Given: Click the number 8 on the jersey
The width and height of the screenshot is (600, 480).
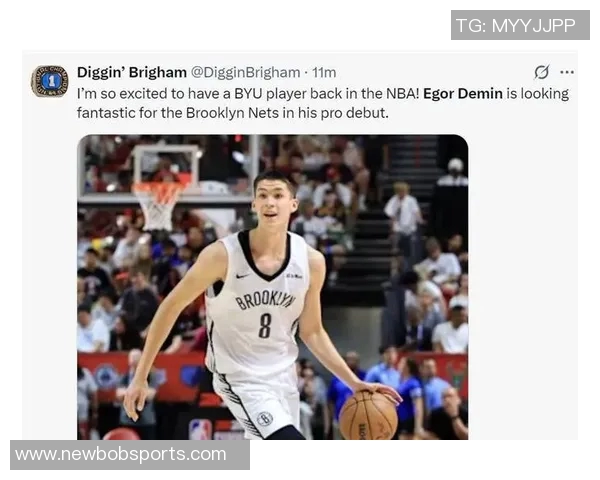Looking at the screenshot, I should (x=265, y=326).
